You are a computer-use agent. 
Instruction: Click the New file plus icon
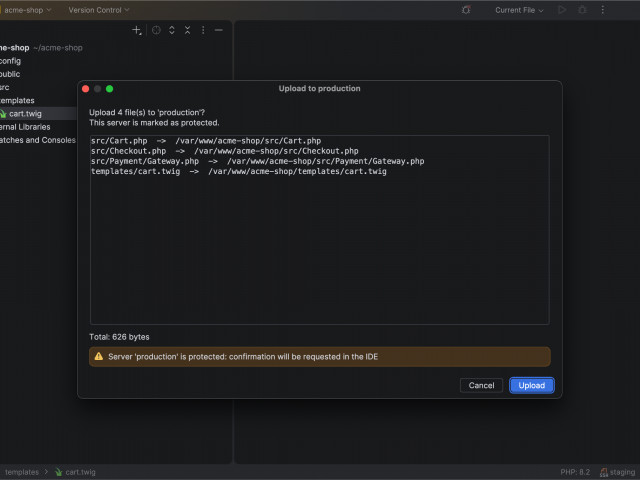(137, 30)
